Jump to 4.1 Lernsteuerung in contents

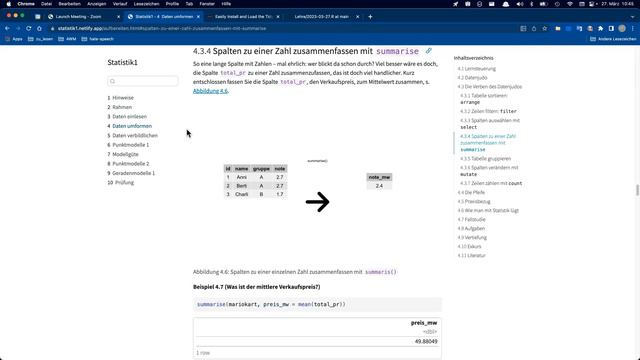(476, 69)
